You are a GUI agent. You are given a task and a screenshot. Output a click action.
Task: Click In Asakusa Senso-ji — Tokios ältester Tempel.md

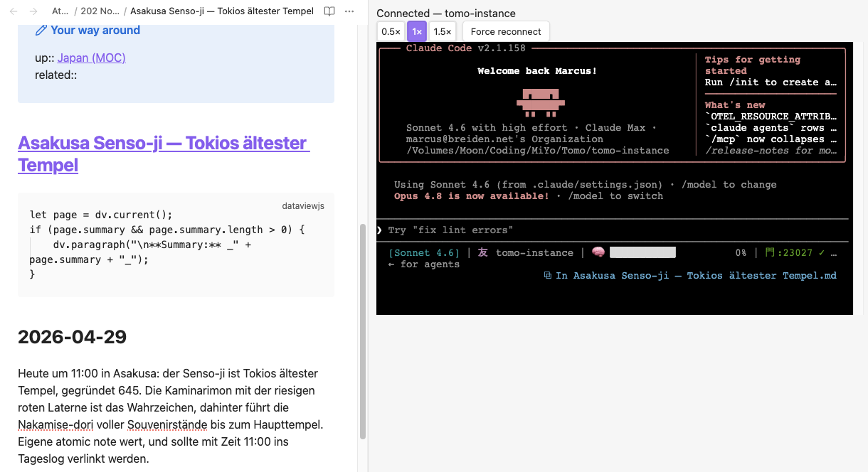click(697, 275)
